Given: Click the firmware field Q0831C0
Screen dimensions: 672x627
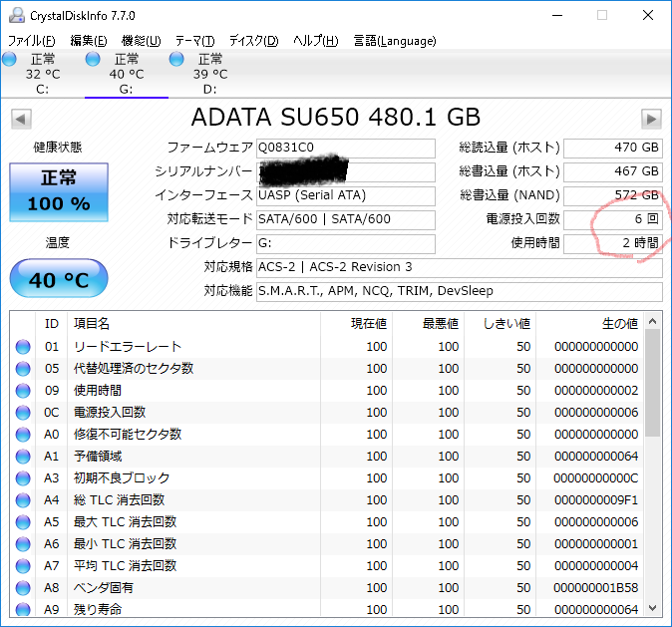Looking at the screenshot, I should click(x=346, y=148).
